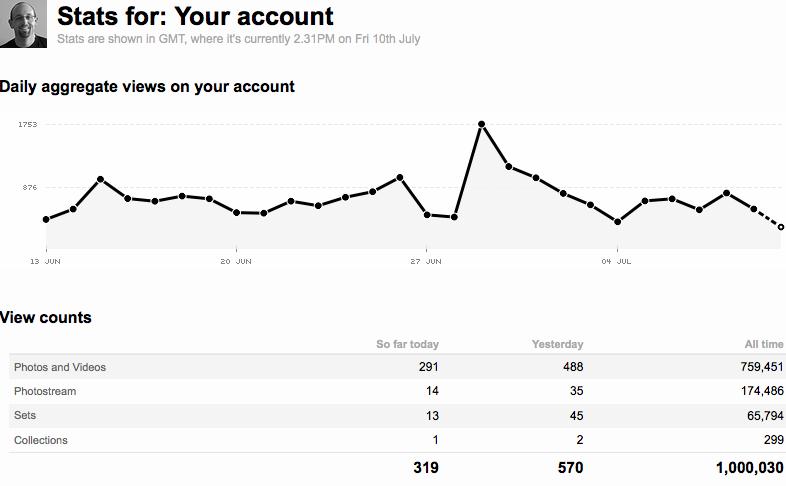Open the account profile avatar photo

[23, 24]
